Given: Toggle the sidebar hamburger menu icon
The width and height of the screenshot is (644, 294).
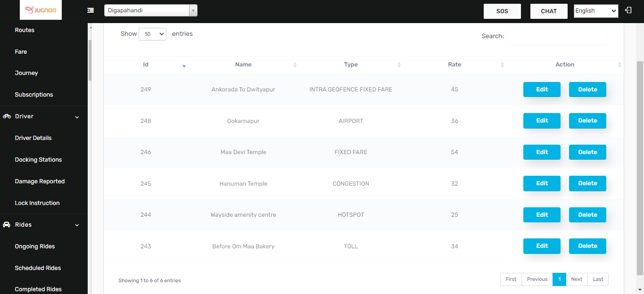Looking at the screenshot, I should 91,10.
